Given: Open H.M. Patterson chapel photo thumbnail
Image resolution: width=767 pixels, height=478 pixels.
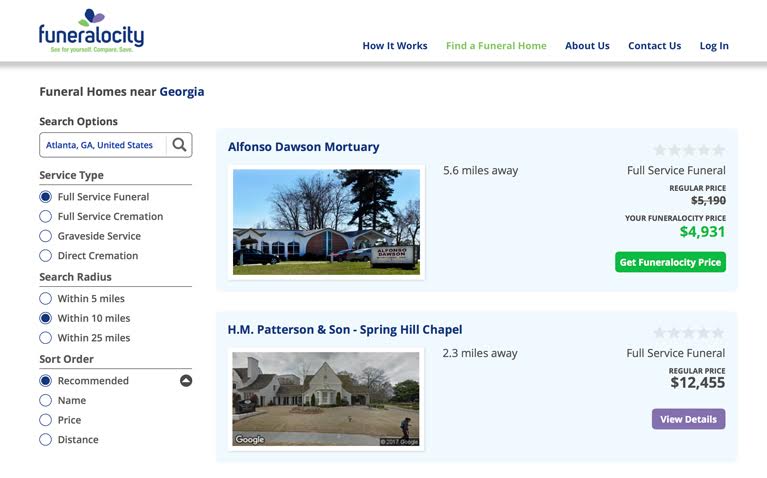Looking at the screenshot, I should 326,399.
